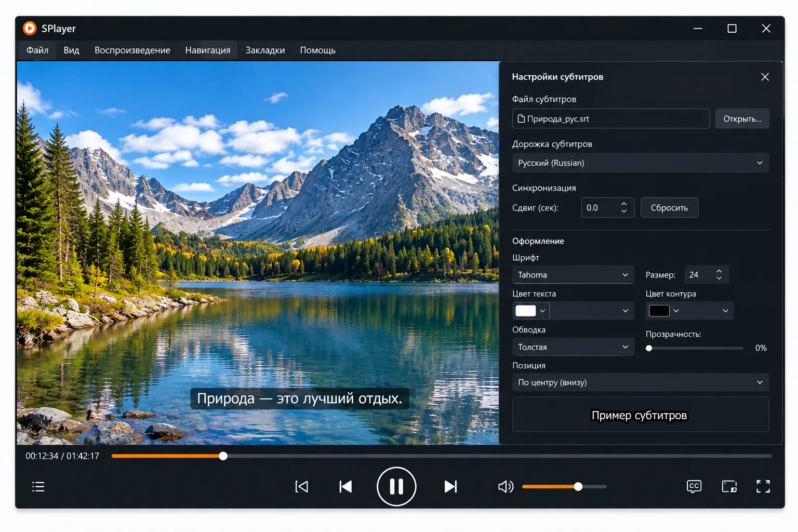Open the text color wide dropdown arrow

point(626,311)
